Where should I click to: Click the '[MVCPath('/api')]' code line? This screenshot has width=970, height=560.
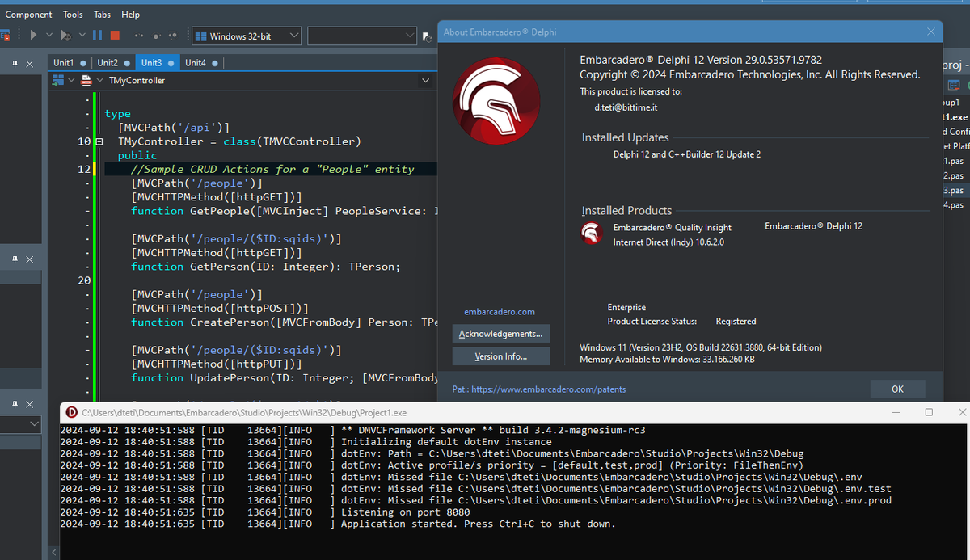pyautogui.click(x=174, y=128)
